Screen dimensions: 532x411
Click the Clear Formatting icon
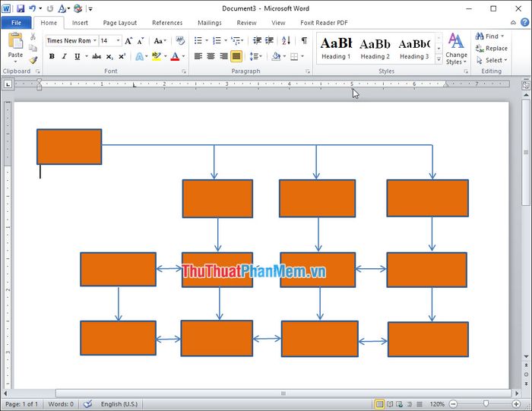coord(180,40)
